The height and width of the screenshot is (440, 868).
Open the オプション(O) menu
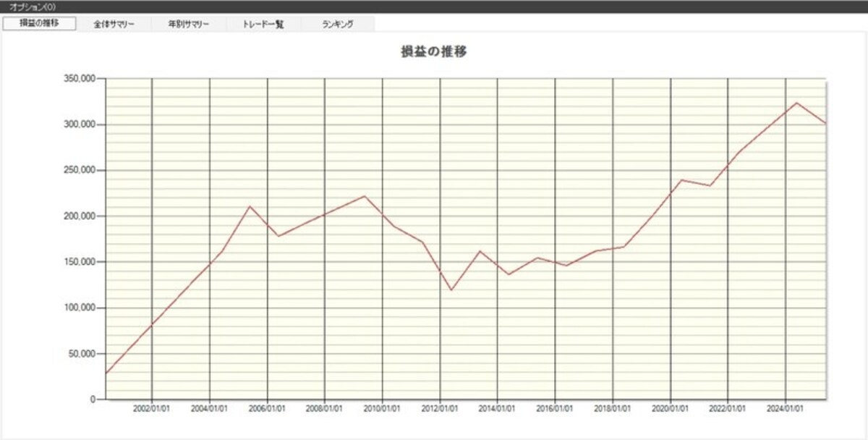pos(33,6)
